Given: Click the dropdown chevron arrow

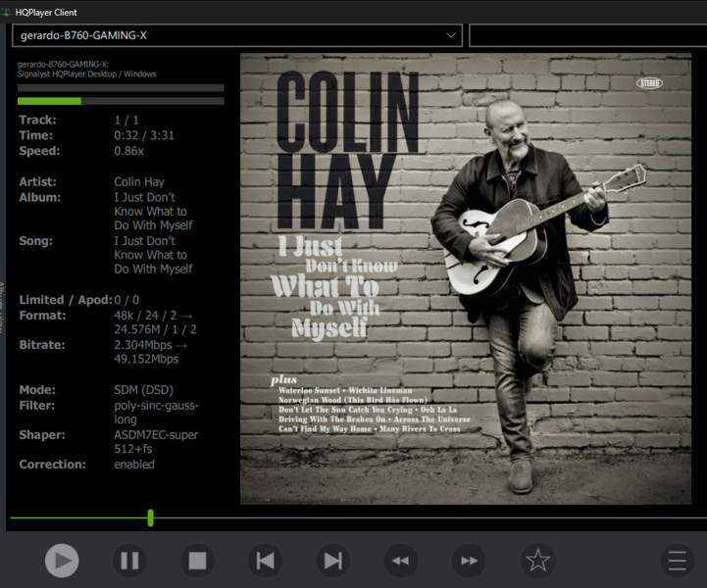Looking at the screenshot, I should coord(450,35).
